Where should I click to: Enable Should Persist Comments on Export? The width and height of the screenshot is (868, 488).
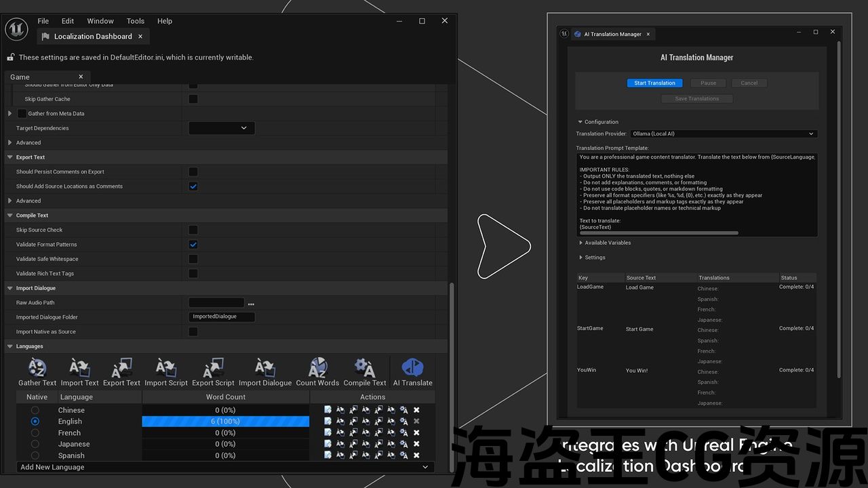point(193,171)
